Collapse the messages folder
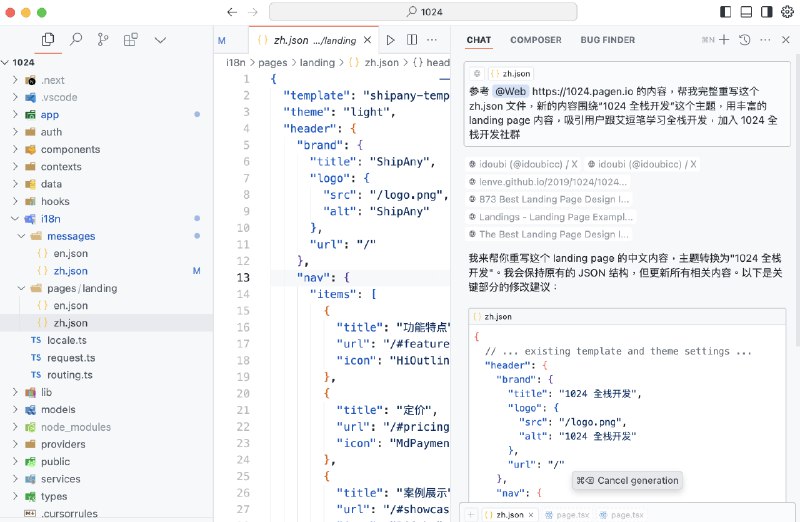The width and height of the screenshot is (800, 522). [x=21, y=236]
